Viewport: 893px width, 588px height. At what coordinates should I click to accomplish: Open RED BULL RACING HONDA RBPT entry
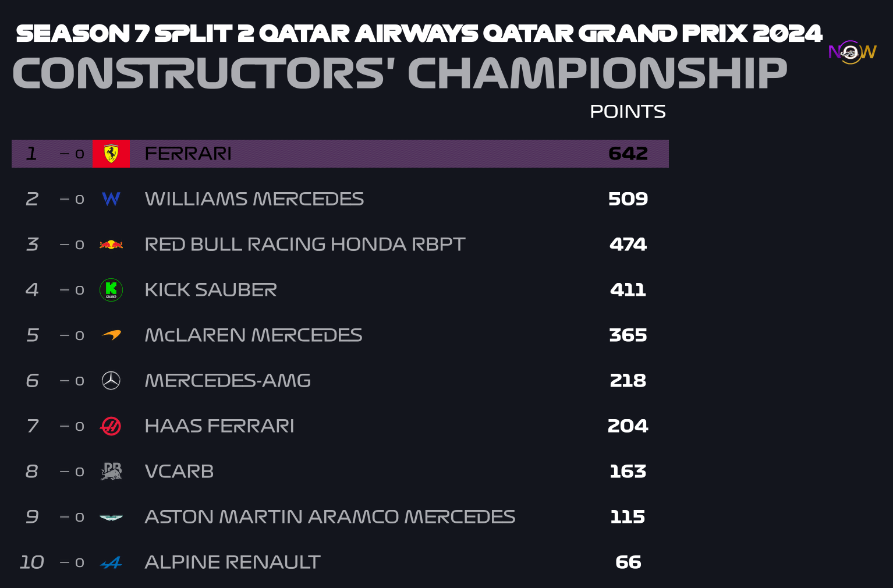[x=305, y=245]
